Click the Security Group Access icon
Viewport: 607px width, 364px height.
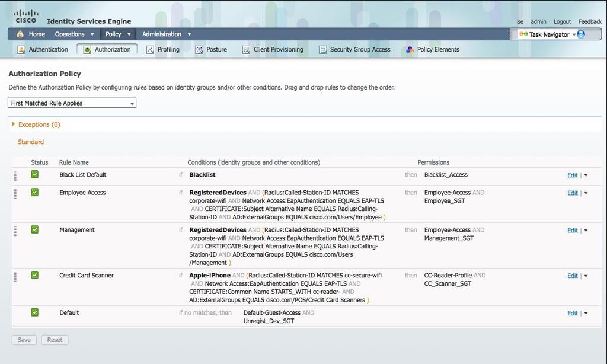click(322, 50)
